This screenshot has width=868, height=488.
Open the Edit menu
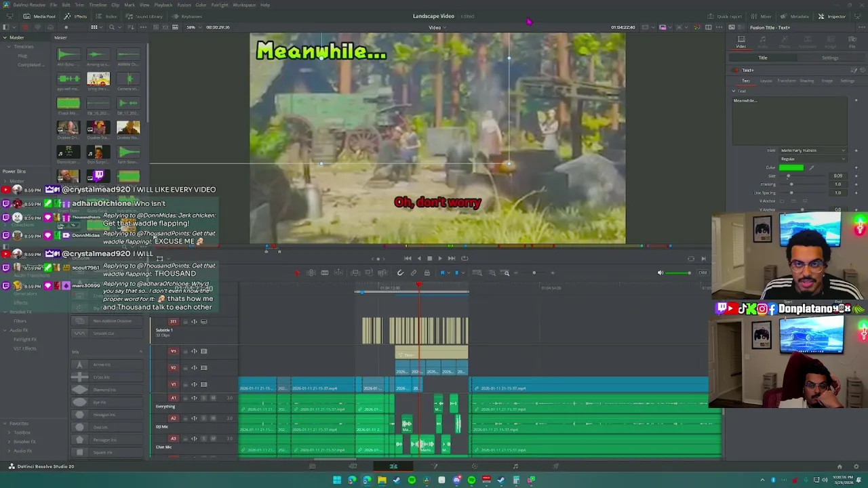(66, 5)
